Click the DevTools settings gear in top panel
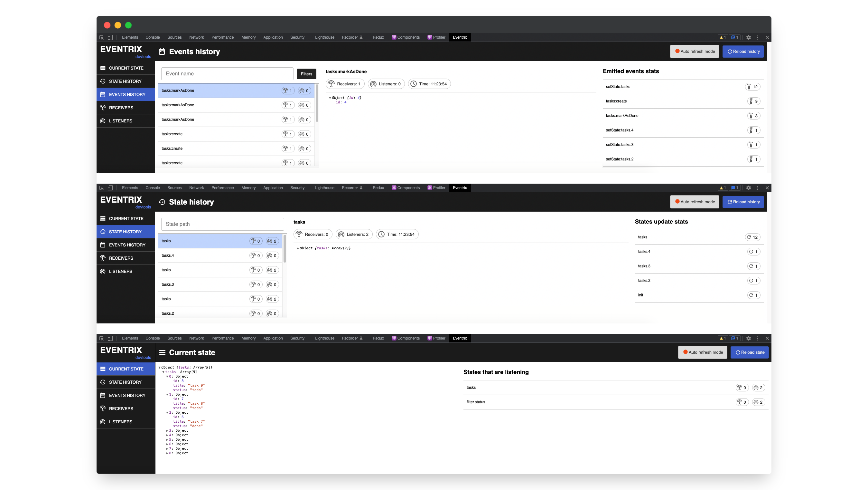Screen dimensions: 868x490 click(x=748, y=37)
